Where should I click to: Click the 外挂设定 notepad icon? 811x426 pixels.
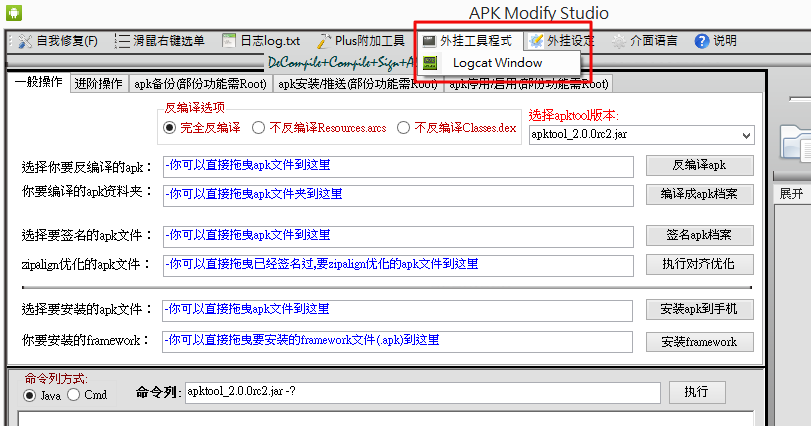click(536, 41)
